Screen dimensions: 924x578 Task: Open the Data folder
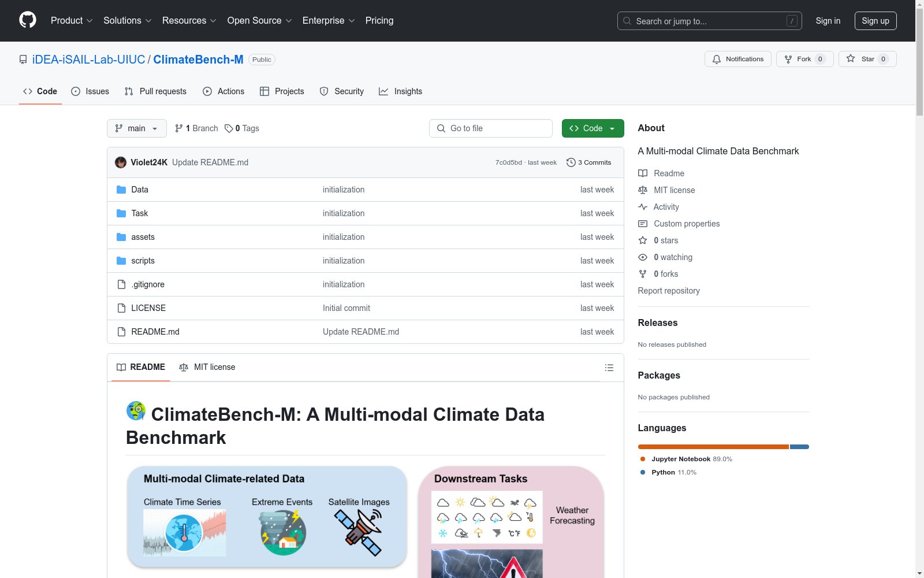pyautogui.click(x=140, y=190)
